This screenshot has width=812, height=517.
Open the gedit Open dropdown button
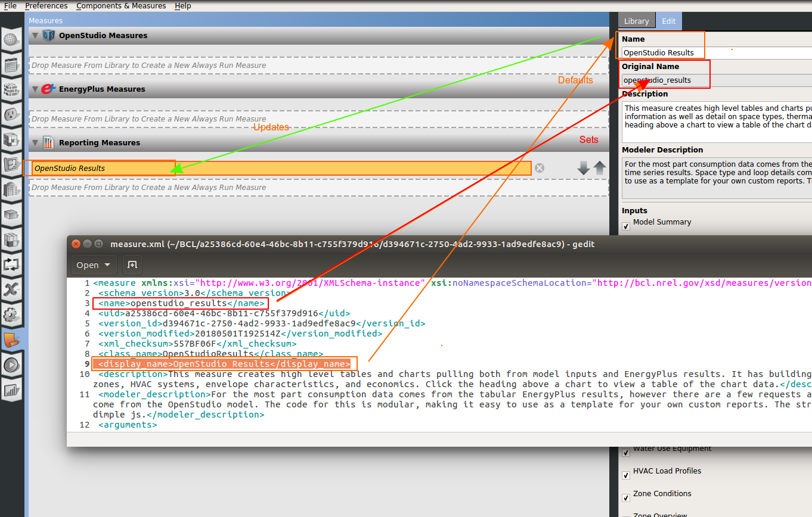(x=95, y=264)
